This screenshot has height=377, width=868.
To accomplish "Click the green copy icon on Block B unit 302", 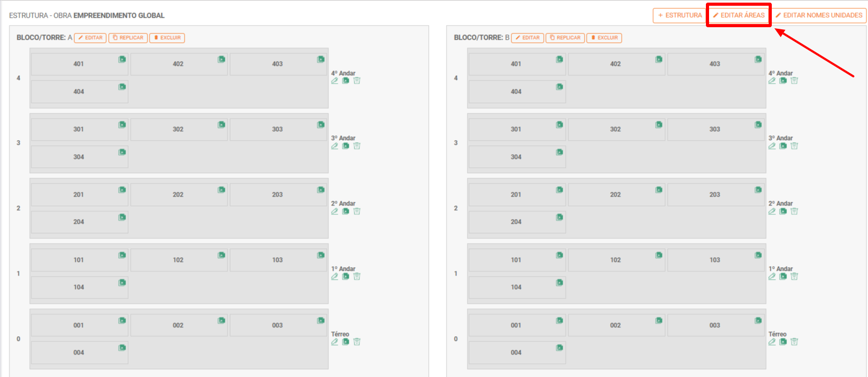I will tap(659, 124).
